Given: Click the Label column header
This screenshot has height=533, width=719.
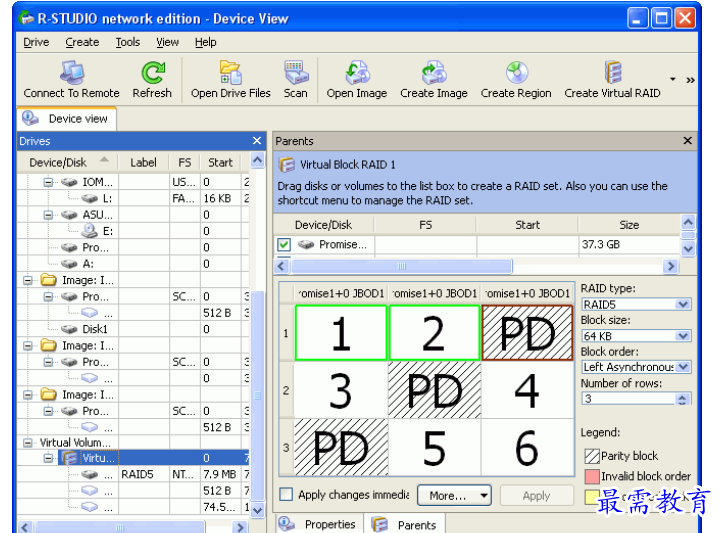Looking at the screenshot, I should click(143, 162).
